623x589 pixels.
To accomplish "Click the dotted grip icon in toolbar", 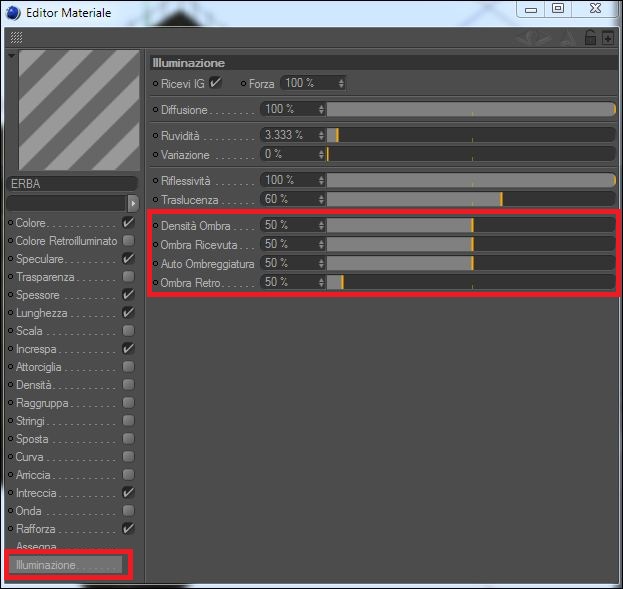I will 16,38.
